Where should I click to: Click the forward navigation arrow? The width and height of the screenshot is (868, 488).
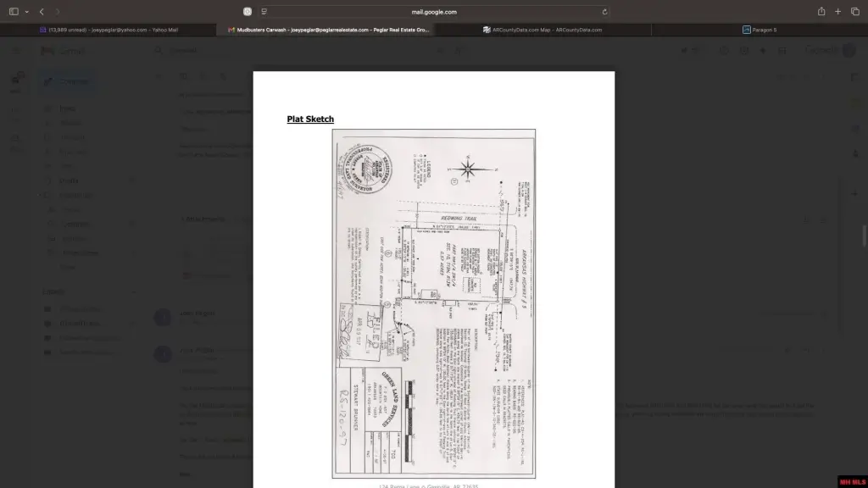click(x=57, y=12)
